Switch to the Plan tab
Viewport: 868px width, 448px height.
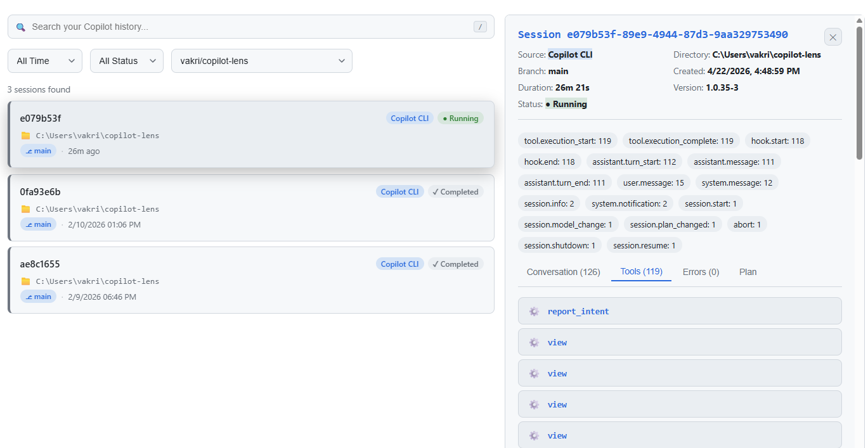click(x=748, y=272)
